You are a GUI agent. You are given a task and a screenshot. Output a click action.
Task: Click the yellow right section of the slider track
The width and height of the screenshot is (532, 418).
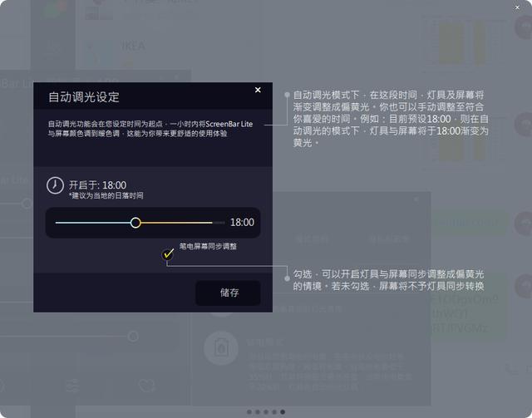tap(179, 223)
